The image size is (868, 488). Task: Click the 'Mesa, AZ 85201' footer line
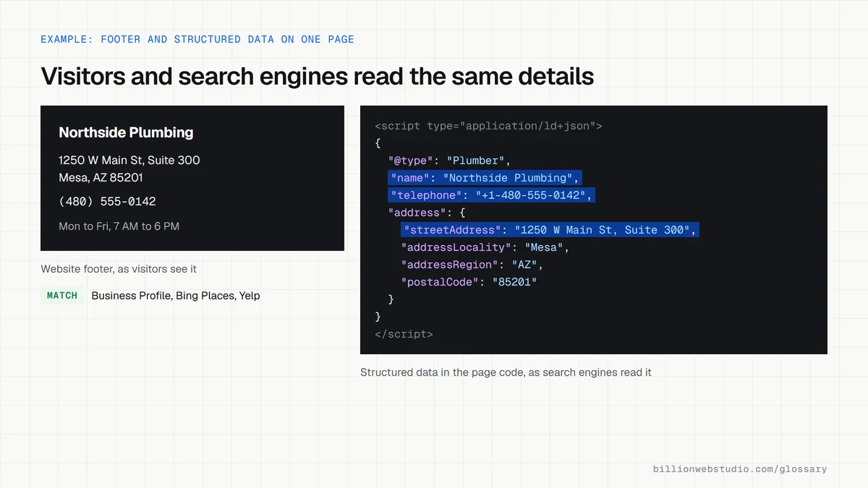tap(101, 177)
